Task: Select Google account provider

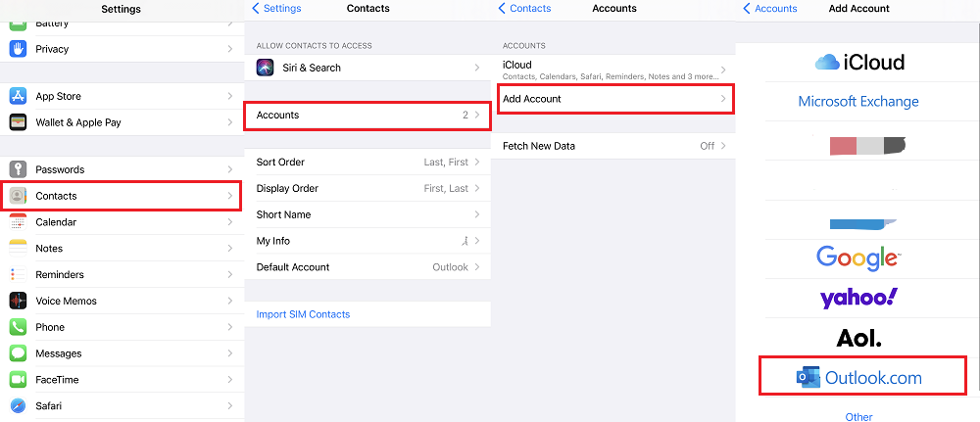Action: point(858,258)
